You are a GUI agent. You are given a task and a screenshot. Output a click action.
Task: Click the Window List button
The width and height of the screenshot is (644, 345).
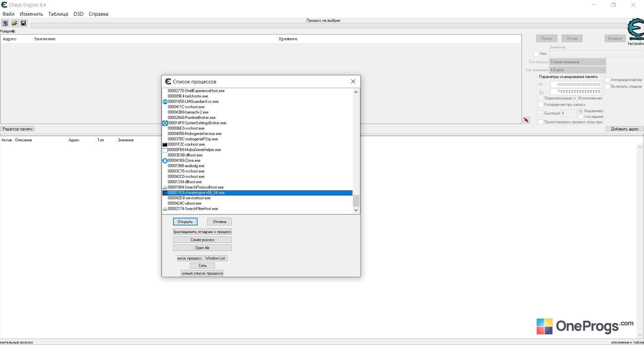coord(215,258)
